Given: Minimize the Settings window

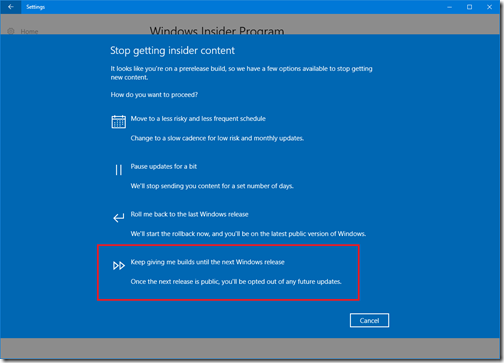Looking at the screenshot, I should click(450, 7).
